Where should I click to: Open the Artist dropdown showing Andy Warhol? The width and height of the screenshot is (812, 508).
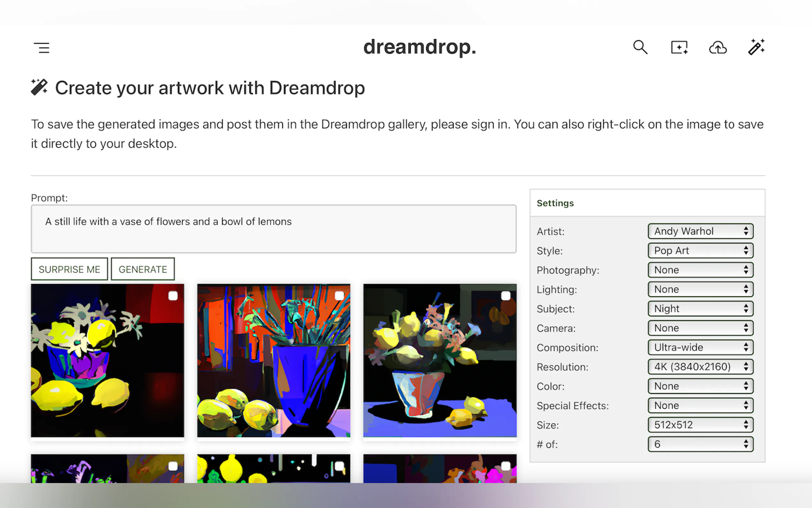coord(700,231)
